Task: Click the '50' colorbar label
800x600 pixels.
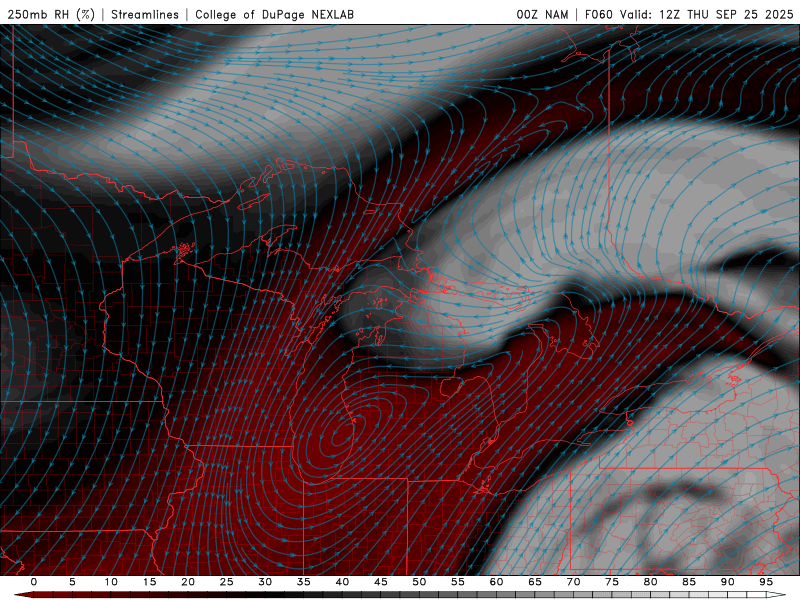Action: pos(419,582)
